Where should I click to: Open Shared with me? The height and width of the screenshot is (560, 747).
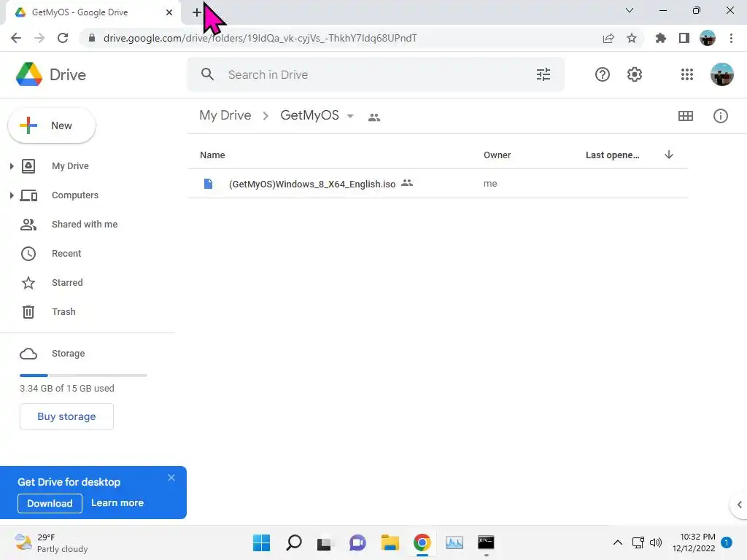[85, 225]
